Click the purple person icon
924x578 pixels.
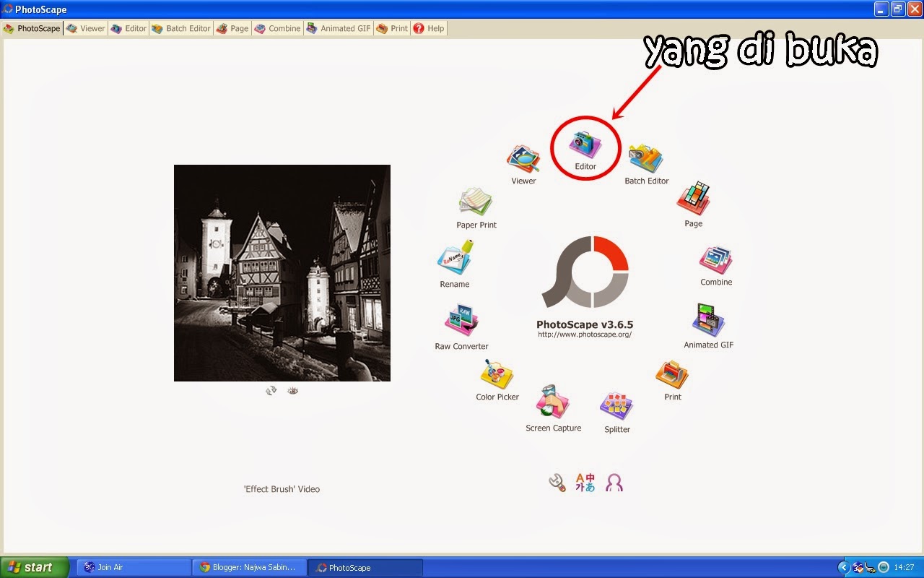coord(614,483)
